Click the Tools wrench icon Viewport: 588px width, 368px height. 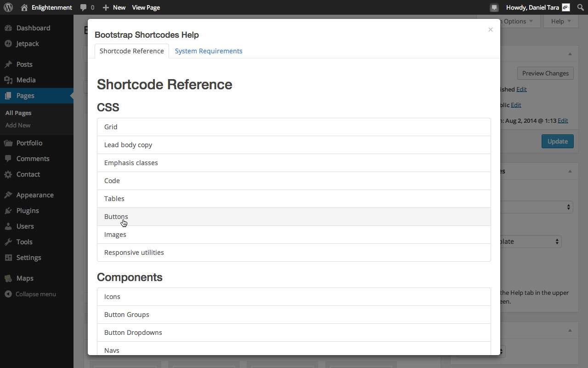(x=8, y=242)
